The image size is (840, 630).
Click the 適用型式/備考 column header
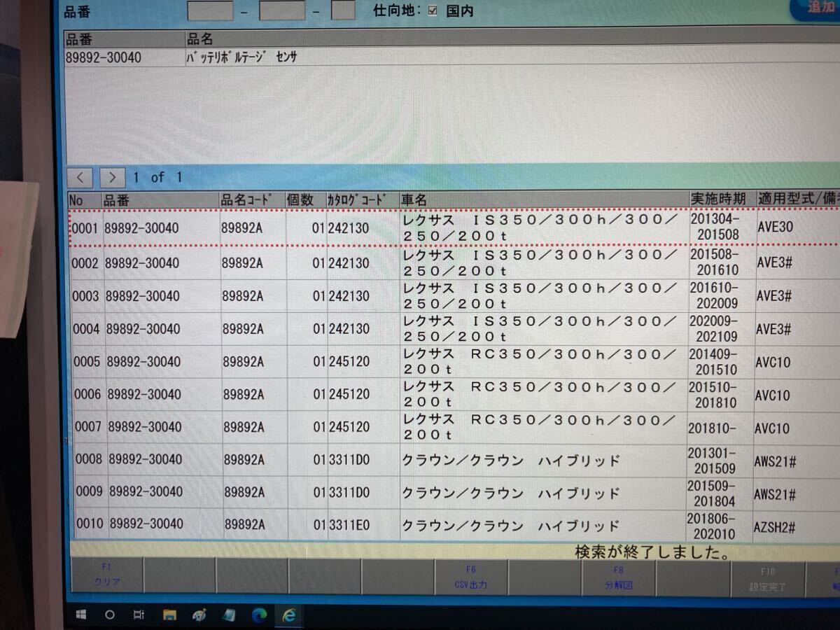[x=798, y=199]
